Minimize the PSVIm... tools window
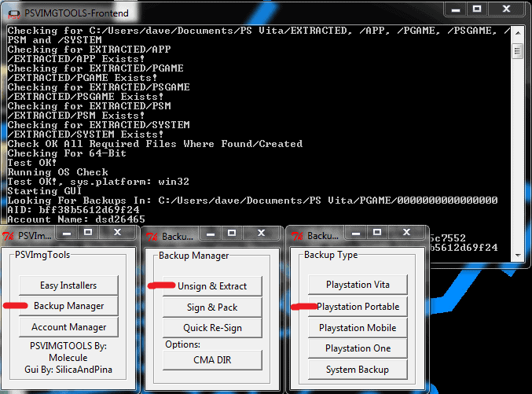The width and height of the screenshot is (532, 394). (67, 233)
